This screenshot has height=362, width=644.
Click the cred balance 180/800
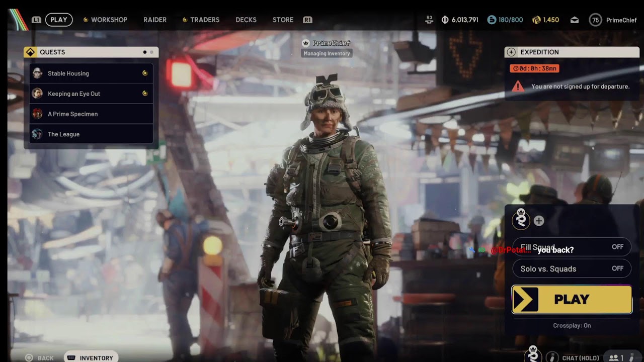point(505,20)
